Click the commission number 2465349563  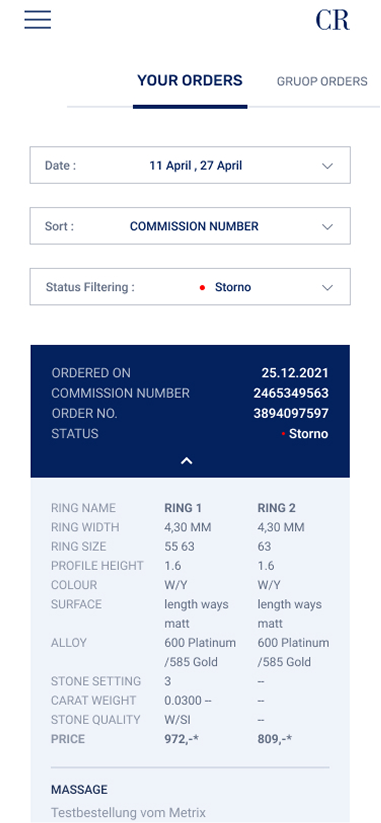point(291,393)
